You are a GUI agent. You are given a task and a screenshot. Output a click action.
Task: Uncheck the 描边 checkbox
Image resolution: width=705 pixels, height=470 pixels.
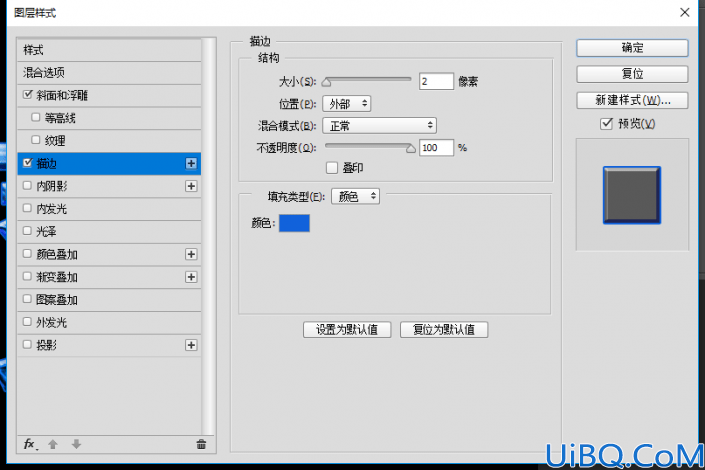click(28, 163)
